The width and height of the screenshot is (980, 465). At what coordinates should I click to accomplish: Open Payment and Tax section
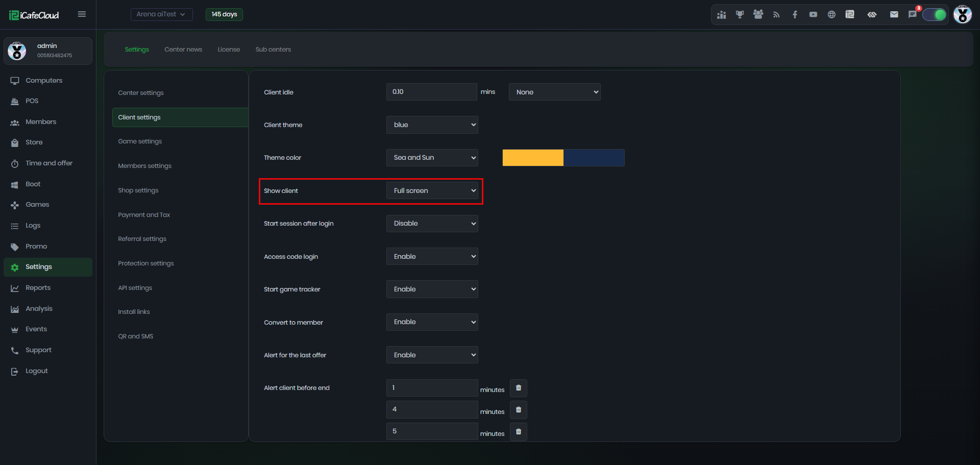point(180,215)
